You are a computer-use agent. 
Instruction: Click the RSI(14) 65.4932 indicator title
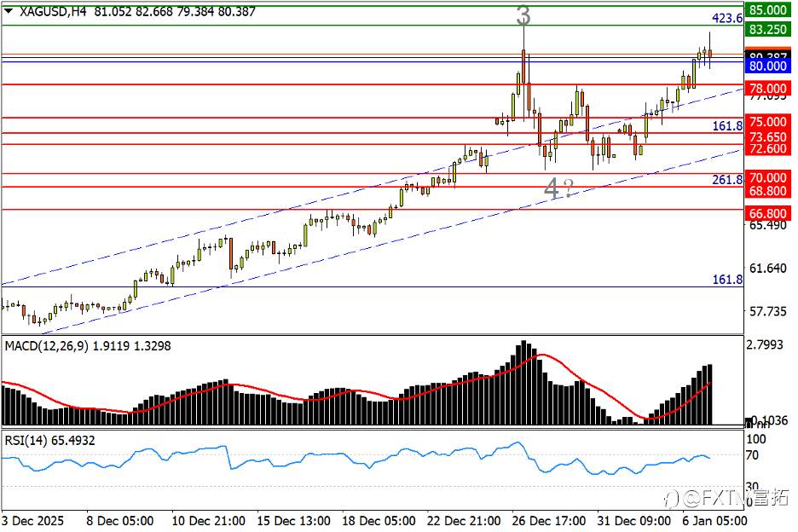coord(49,441)
